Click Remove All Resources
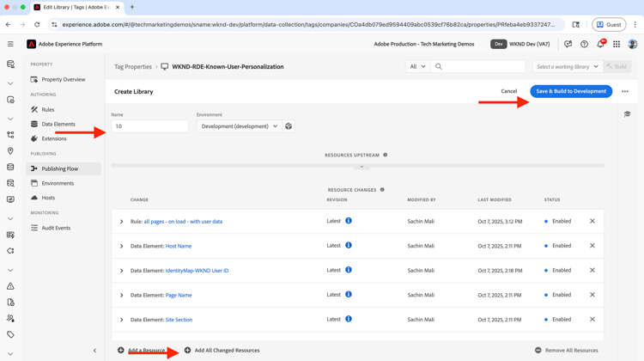Viewport: 644px width, 361px height. point(567,351)
